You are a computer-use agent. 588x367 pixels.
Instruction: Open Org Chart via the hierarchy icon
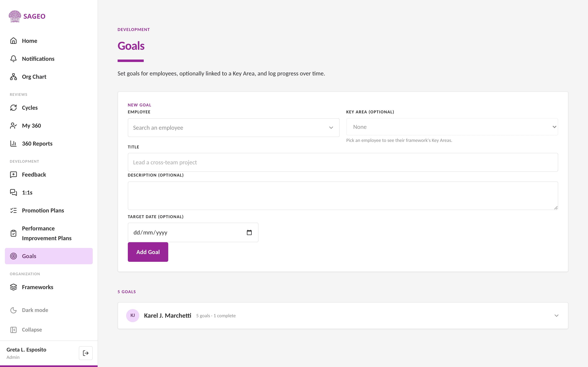click(13, 77)
